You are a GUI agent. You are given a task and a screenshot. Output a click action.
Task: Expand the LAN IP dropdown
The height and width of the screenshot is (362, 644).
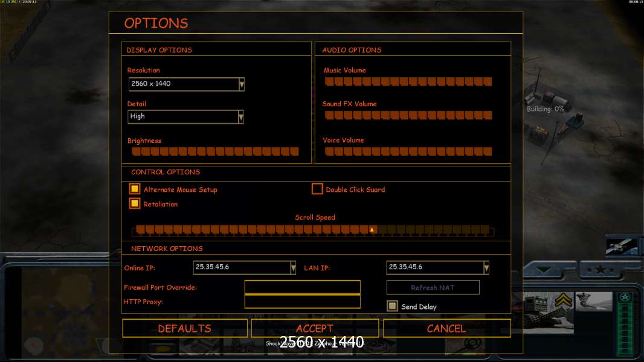point(437,268)
